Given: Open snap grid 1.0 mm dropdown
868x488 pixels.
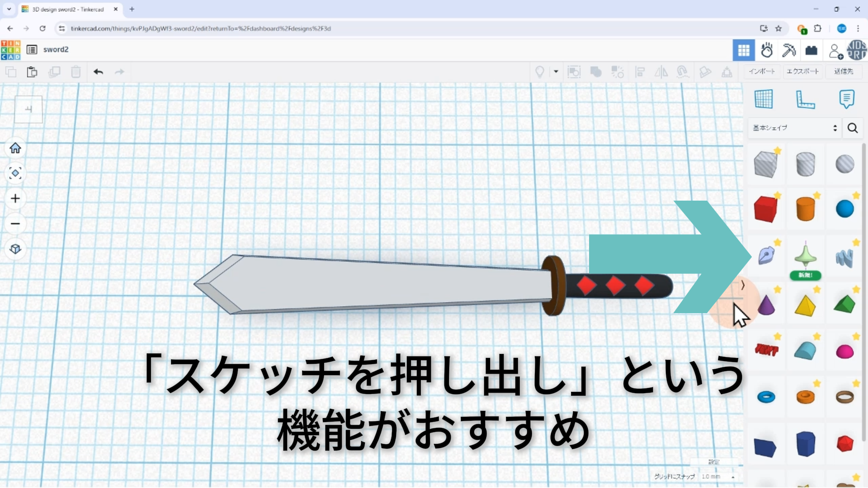Looking at the screenshot, I should [x=718, y=477].
